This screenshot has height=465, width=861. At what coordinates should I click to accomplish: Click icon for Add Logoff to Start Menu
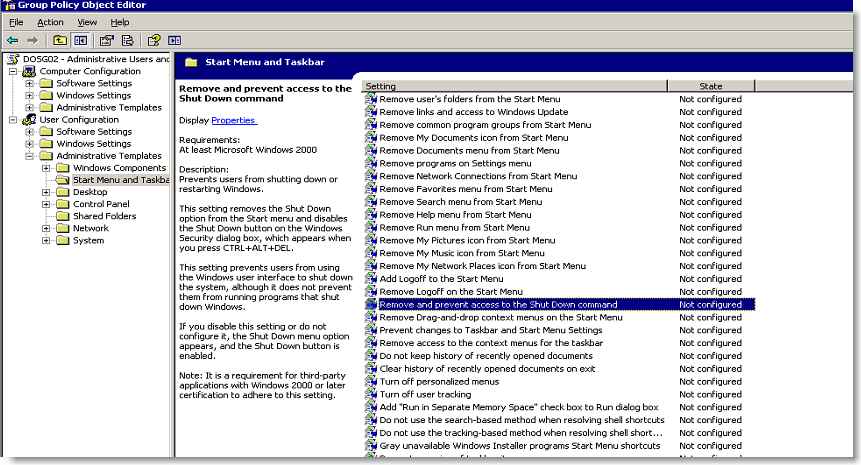coord(371,279)
